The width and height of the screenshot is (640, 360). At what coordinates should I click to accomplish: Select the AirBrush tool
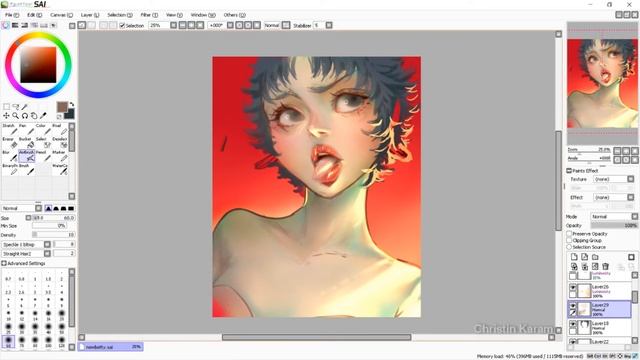[27, 156]
